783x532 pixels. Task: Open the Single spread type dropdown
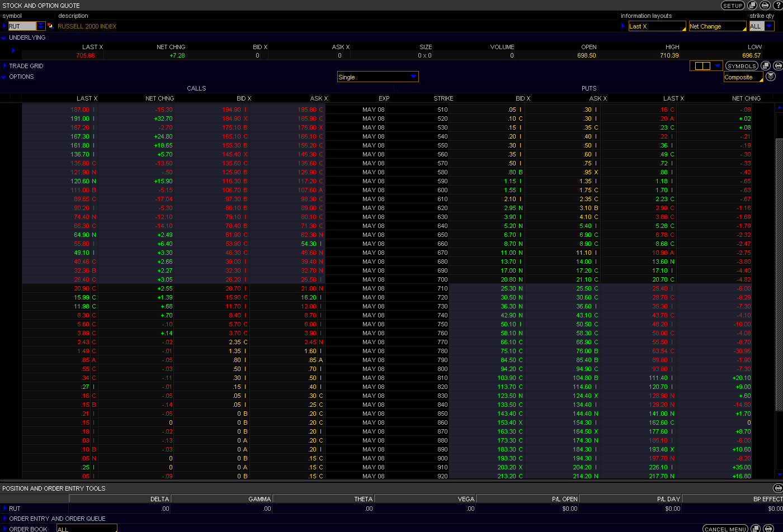click(x=413, y=77)
